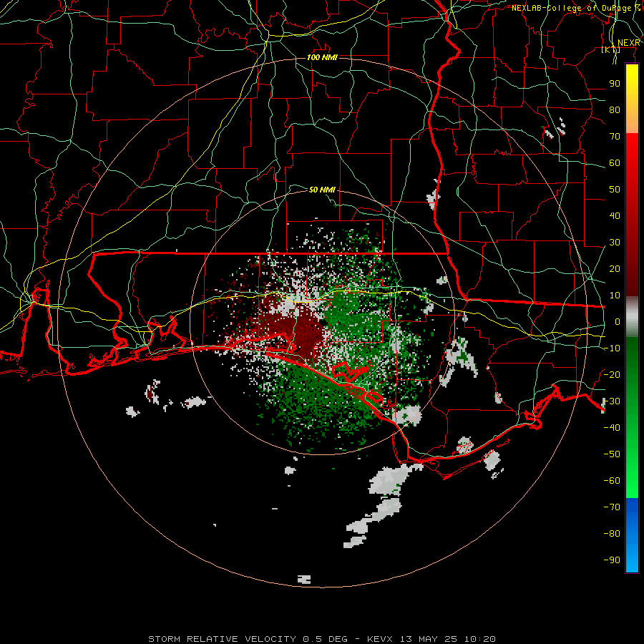Click the 10 value on velocity scale

(x=615, y=296)
